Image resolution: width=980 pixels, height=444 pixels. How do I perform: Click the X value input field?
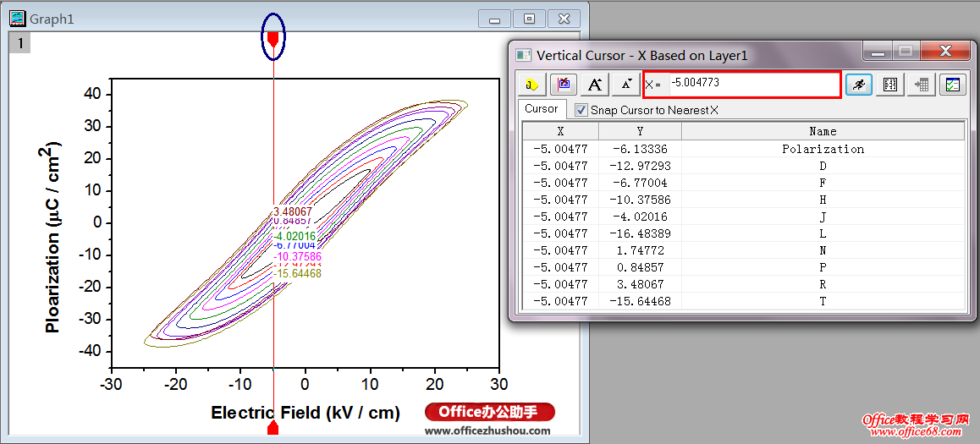(752, 85)
